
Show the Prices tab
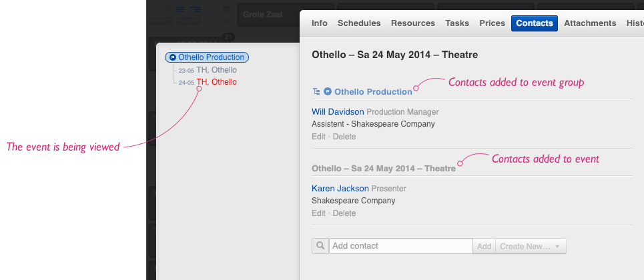pos(493,23)
